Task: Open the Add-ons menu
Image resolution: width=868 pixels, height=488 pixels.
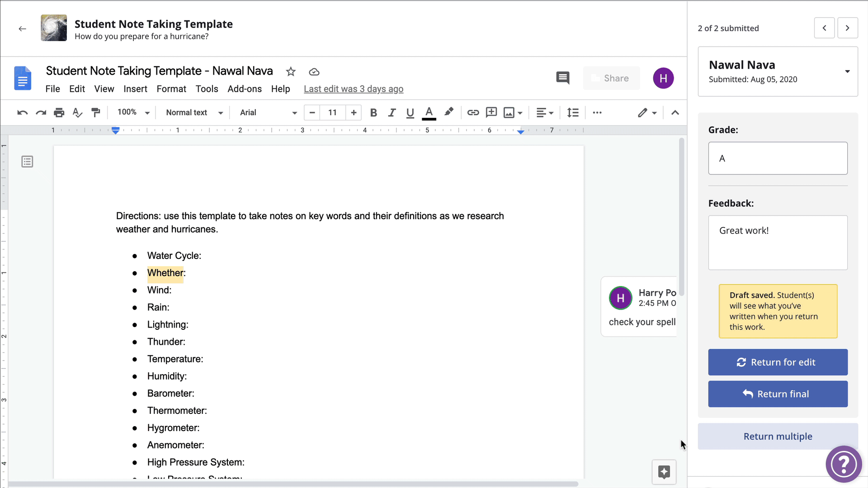Action: [245, 89]
